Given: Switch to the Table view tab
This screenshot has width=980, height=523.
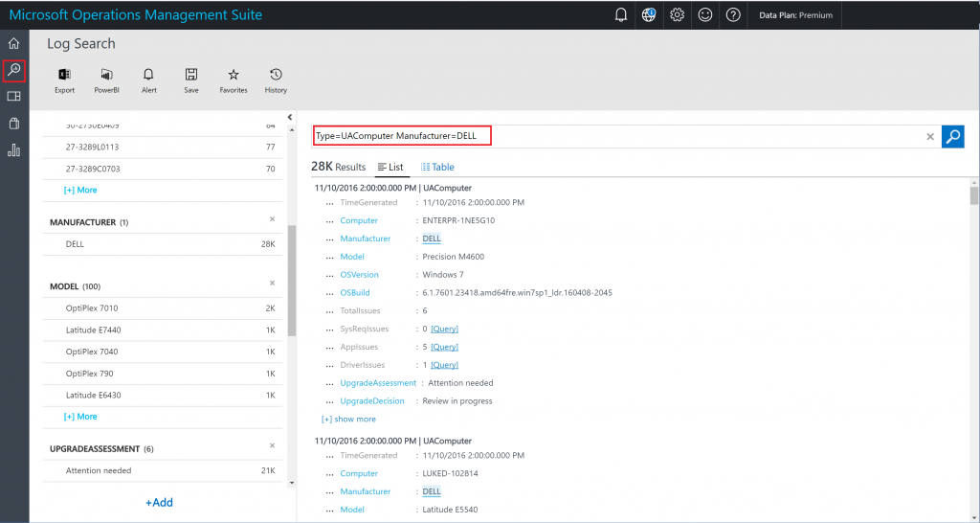Looking at the screenshot, I should tap(437, 167).
